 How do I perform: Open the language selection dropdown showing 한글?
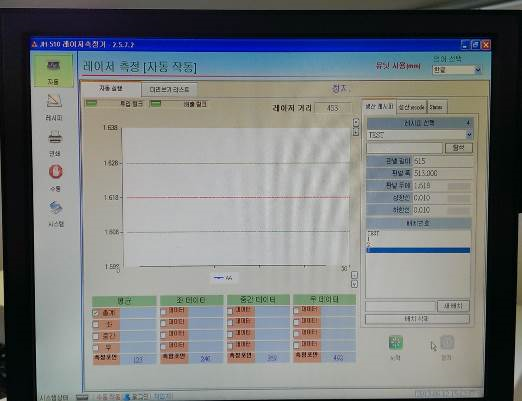[456, 70]
